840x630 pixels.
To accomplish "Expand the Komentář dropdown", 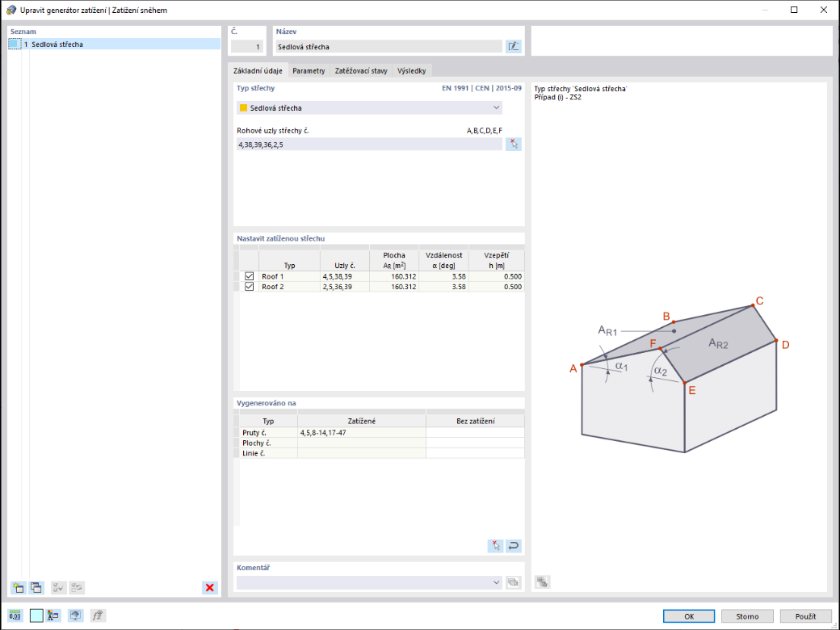I will (496, 582).
